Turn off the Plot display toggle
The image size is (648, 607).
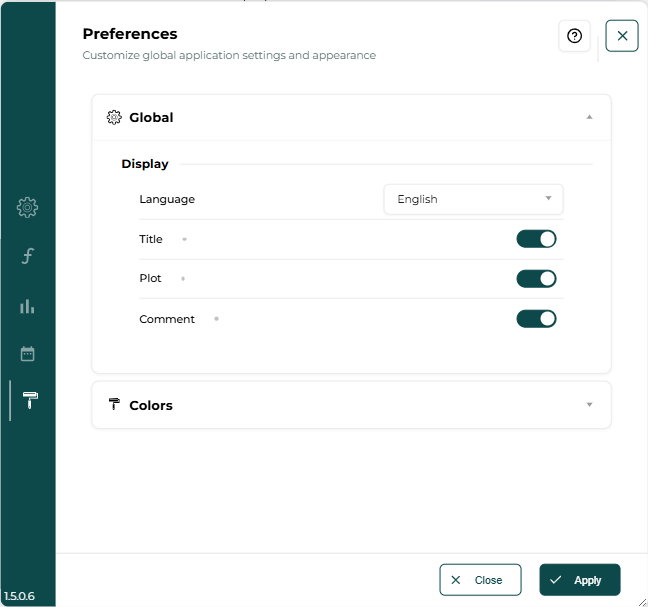tap(536, 279)
